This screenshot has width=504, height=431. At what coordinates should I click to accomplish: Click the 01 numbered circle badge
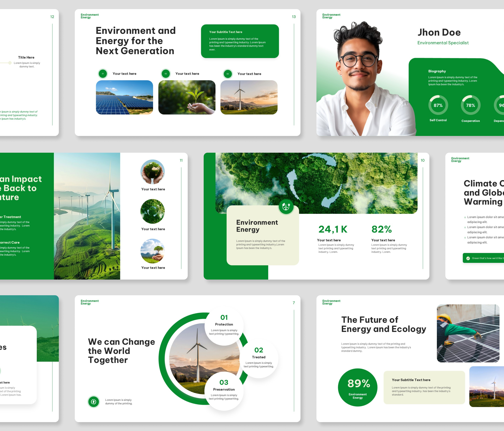(103, 74)
